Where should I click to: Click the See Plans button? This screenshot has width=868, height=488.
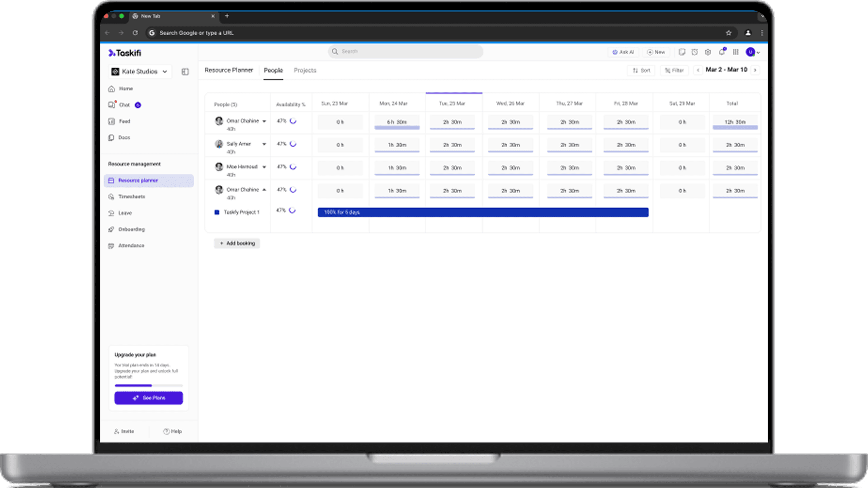point(149,398)
